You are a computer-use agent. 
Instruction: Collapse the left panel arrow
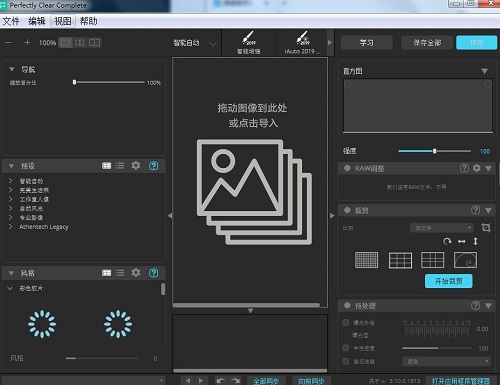tap(170, 216)
